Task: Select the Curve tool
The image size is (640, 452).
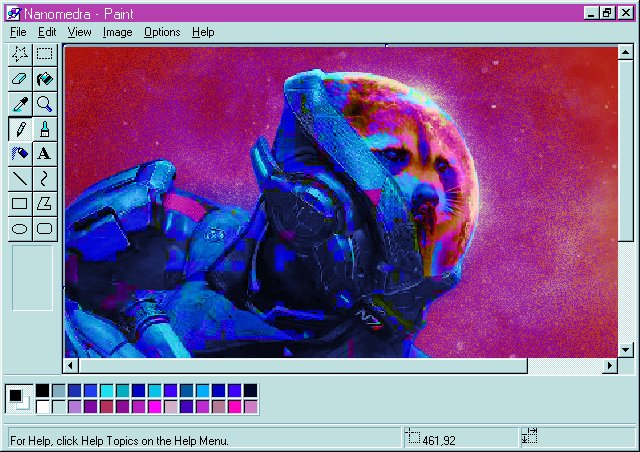Action: [x=44, y=178]
